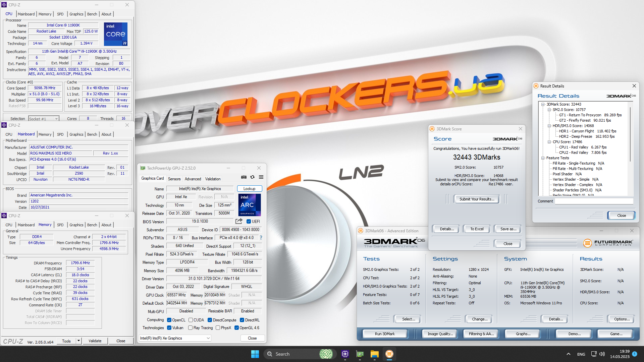Click the Run 3DMark button
Viewport: 644px width, 362px height.
385,334
